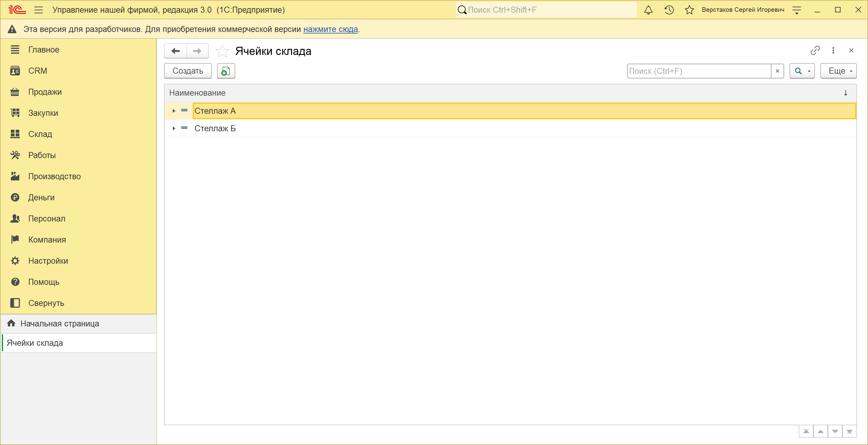The width and height of the screenshot is (868, 445).
Task: Show history clock icon
Action: click(x=669, y=10)
